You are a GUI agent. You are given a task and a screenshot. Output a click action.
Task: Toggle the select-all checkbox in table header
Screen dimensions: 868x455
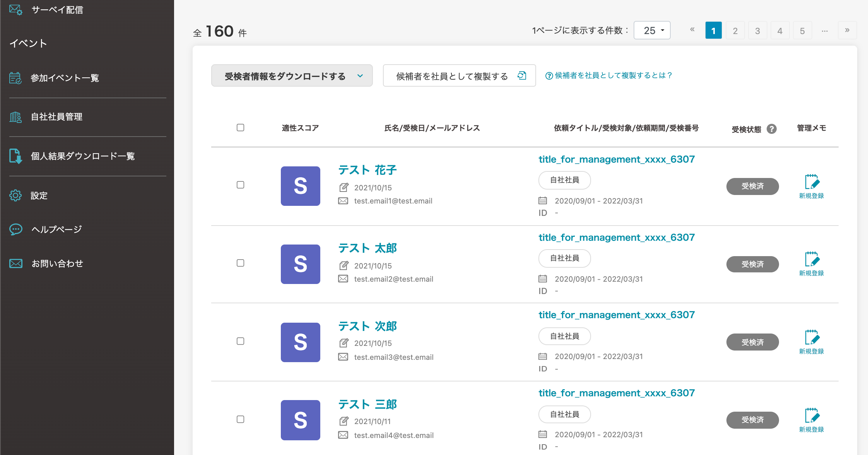240,128
